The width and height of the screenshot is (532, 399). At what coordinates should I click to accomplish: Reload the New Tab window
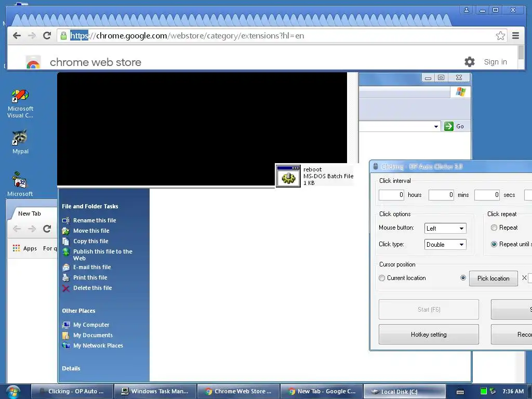[47, 229]
